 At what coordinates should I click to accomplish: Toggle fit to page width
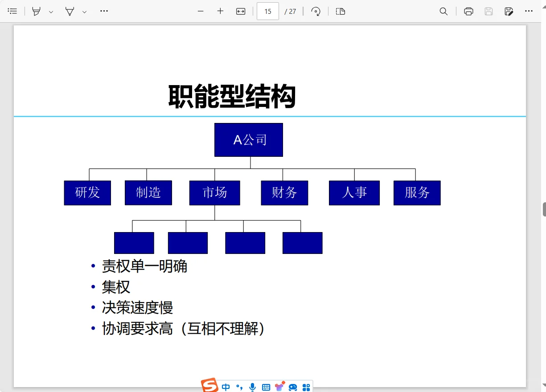coord(240,11)
